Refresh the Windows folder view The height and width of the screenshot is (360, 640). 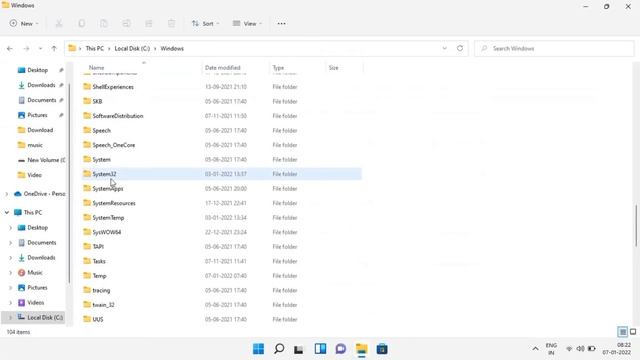pos(460,48)
